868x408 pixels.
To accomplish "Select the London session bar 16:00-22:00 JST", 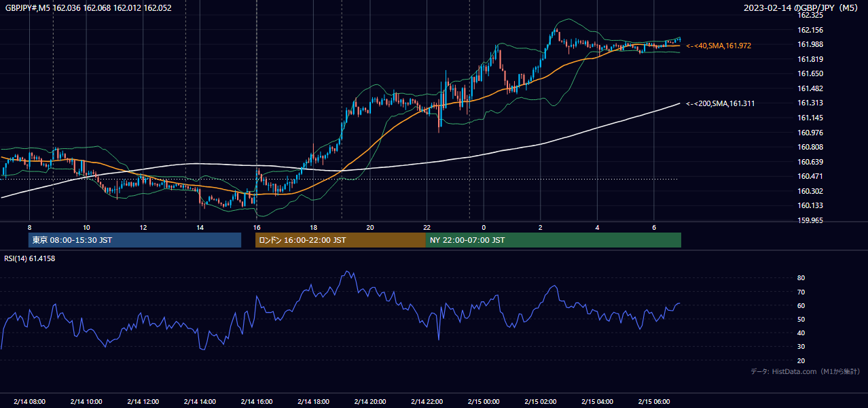I will (340, 240).
